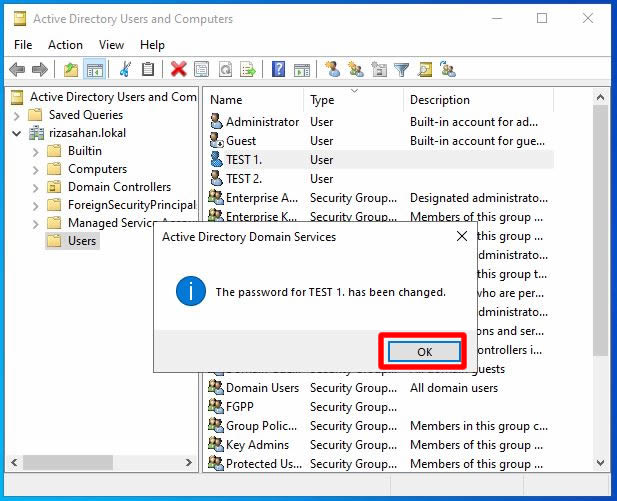The image size is (617, 501).
Task: Click the tree pane horizontal scrollbar thumb
Action: [68, 462]
